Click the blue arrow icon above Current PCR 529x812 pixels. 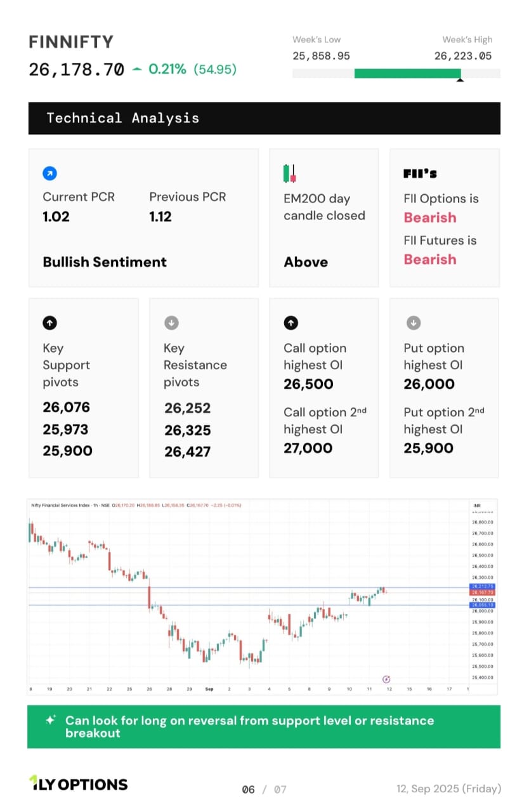click(x=49, y=173)
